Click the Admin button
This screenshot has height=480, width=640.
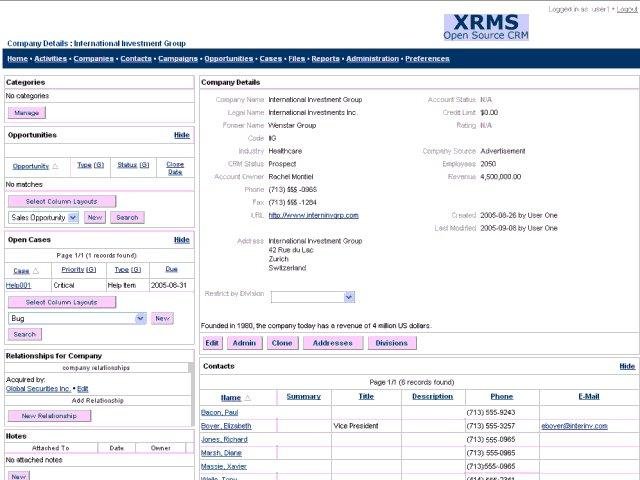click(244, 343)
